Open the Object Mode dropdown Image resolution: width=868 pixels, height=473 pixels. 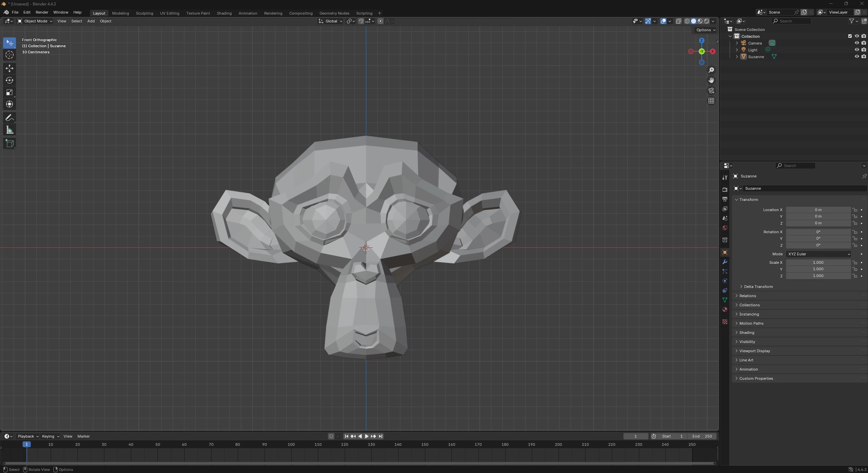point(35,21)
